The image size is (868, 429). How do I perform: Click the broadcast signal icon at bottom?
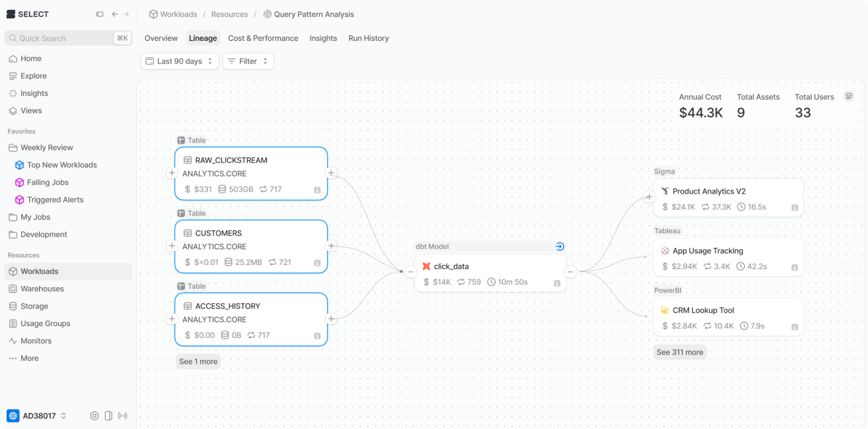pos(123,416)
